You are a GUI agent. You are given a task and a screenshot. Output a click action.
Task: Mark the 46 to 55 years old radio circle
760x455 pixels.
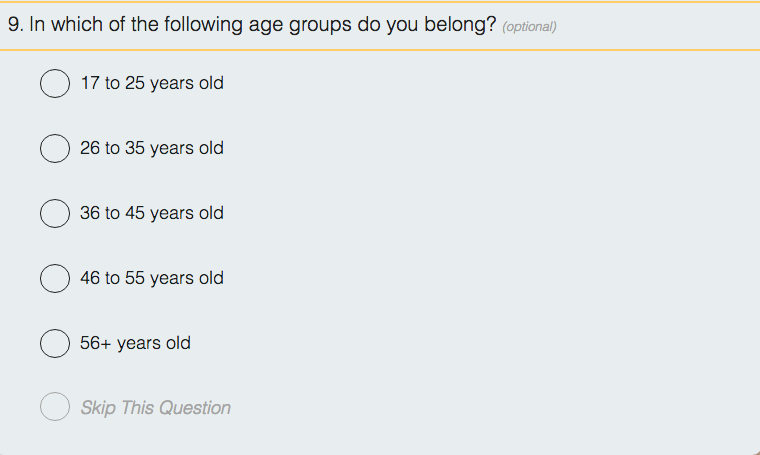[x=54, y=278]
